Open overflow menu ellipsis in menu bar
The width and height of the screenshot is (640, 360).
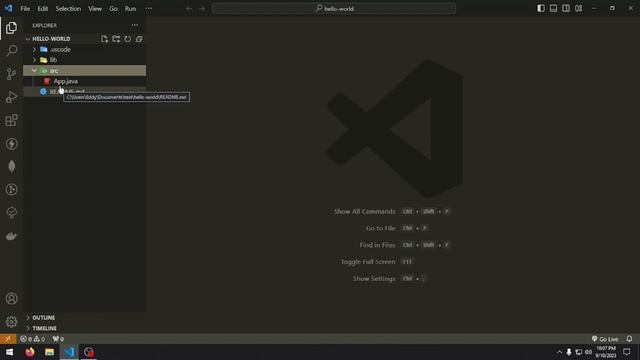pos(149,9)
